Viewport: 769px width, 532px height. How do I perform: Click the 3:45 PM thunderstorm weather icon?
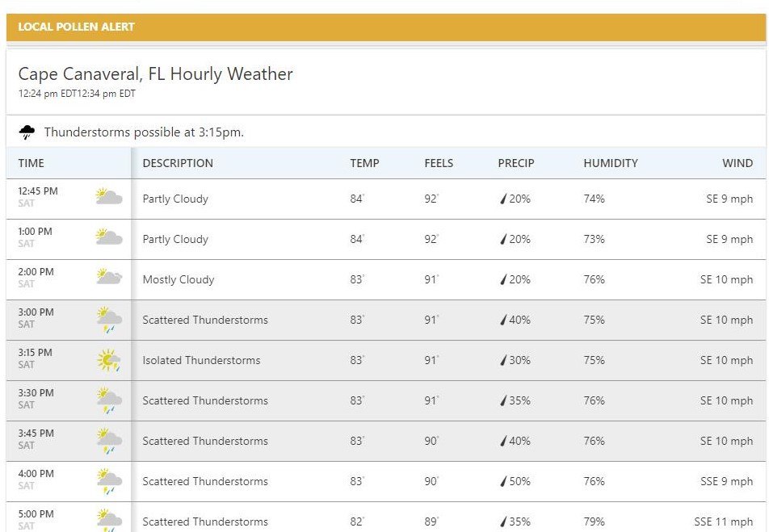(x=109, y=442)
